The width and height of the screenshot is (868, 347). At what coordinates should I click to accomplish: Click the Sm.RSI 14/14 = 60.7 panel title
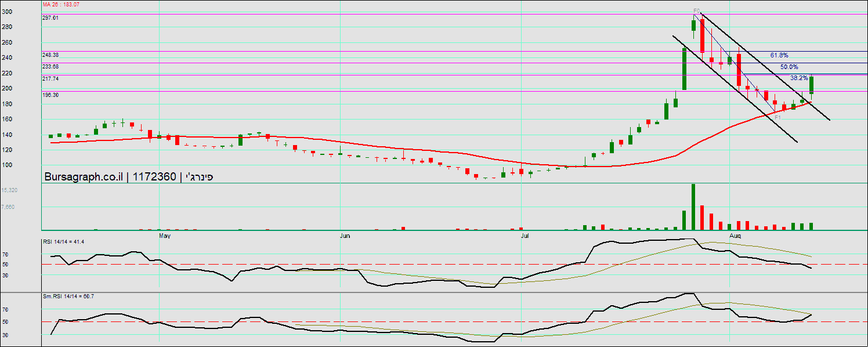click(x=68, y=297)
